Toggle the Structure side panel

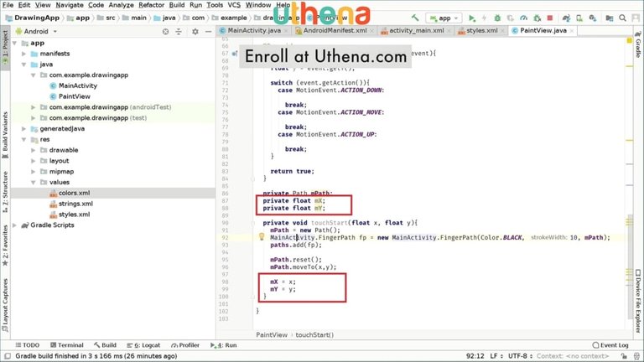coord(5,192)
